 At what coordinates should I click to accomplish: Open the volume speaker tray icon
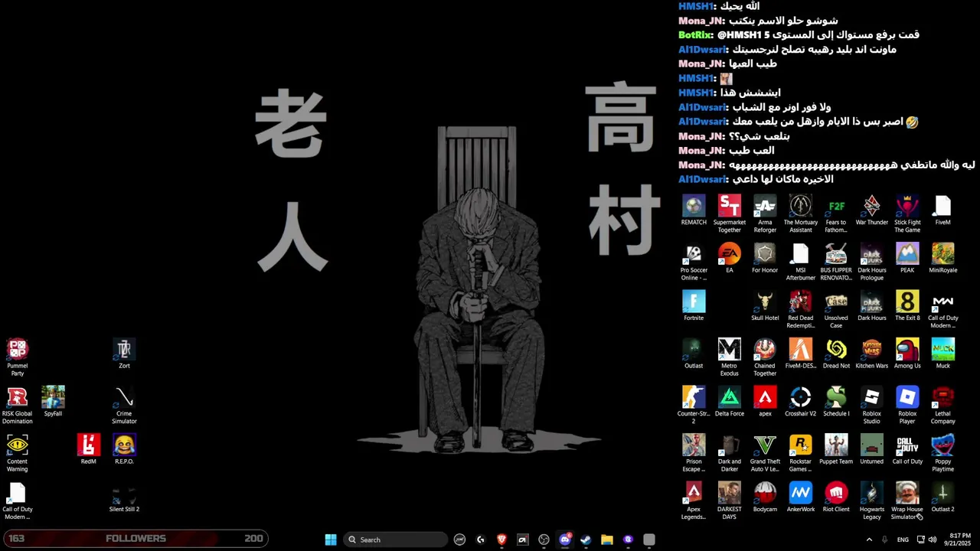tap(932, 540)
